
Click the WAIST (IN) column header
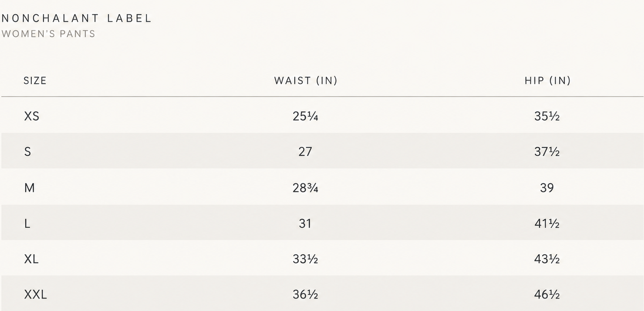(305, 81)
